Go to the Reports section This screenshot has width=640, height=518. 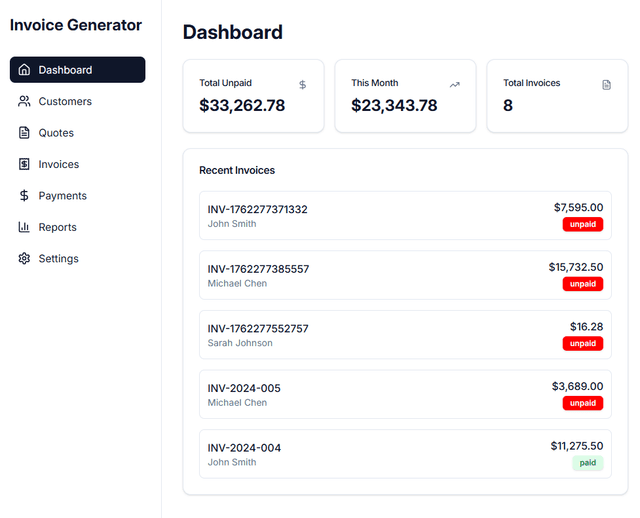57,227
